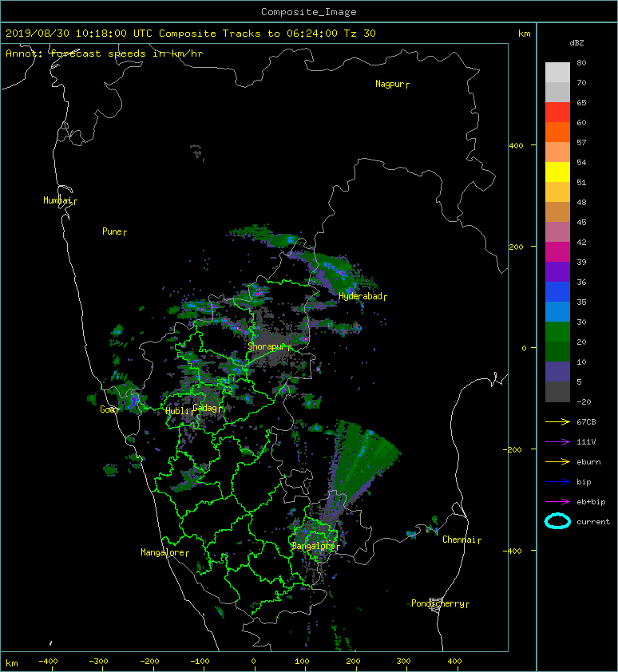Click the '80' dBZ scale value

click(581, 62)
